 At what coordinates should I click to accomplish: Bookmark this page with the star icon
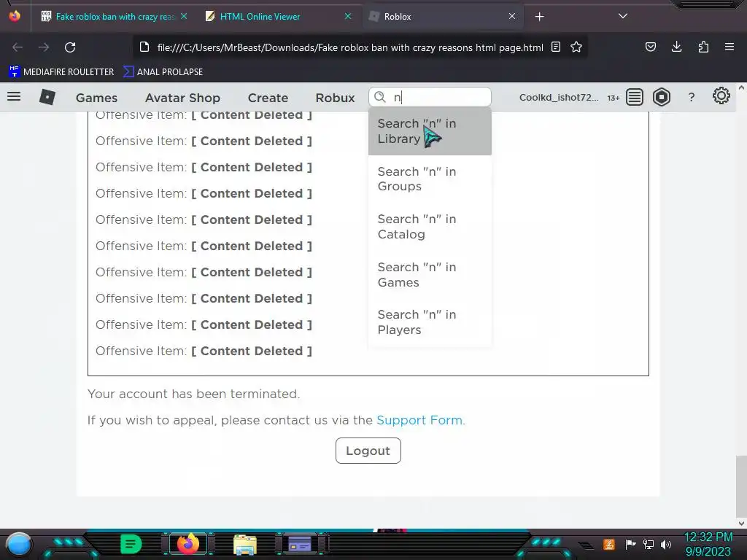click(x=576, y=47)
